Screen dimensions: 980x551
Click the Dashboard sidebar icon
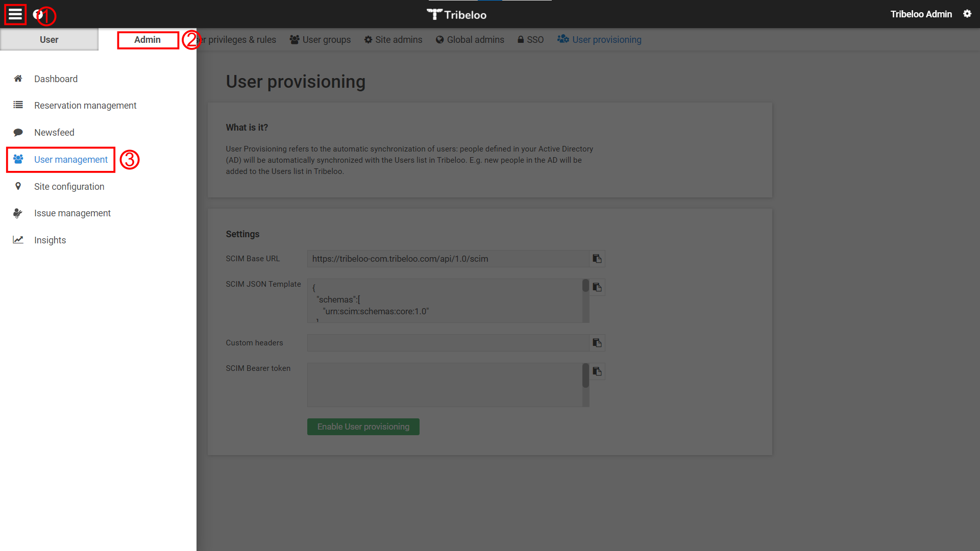tap(17, 78)
